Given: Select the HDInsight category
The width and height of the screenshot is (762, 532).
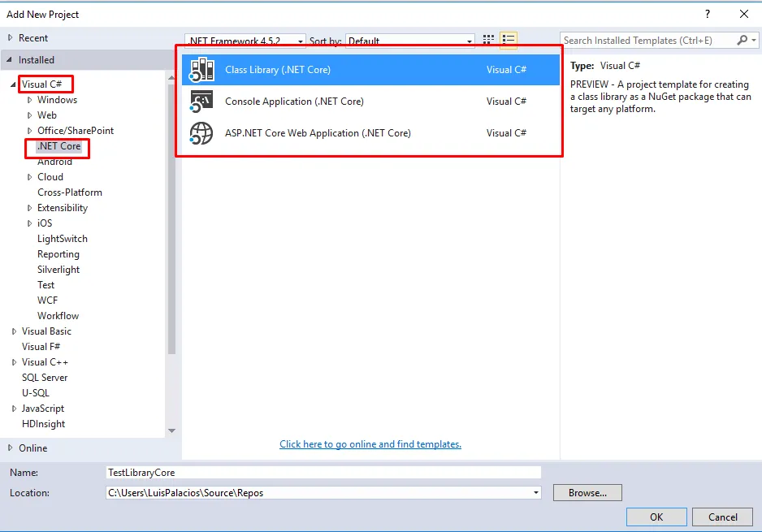Looking at the screenshot, I should click(x=43, y=424).
